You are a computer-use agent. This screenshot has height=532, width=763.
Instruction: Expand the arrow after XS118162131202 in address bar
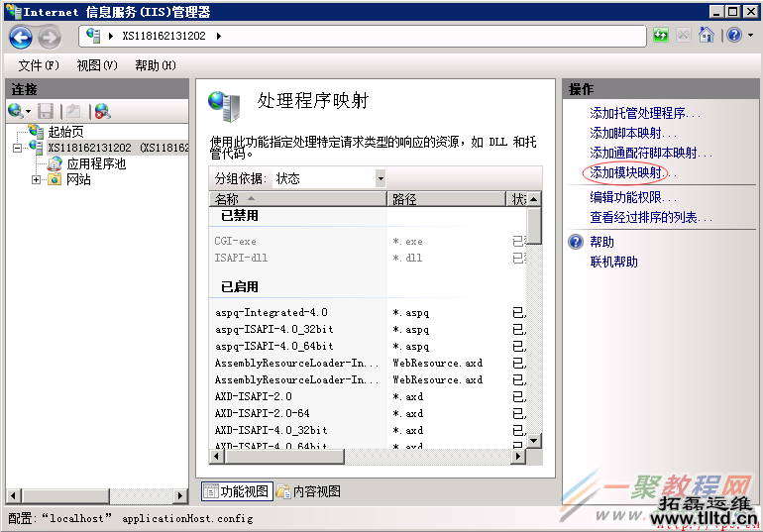(x=219, y=36)
